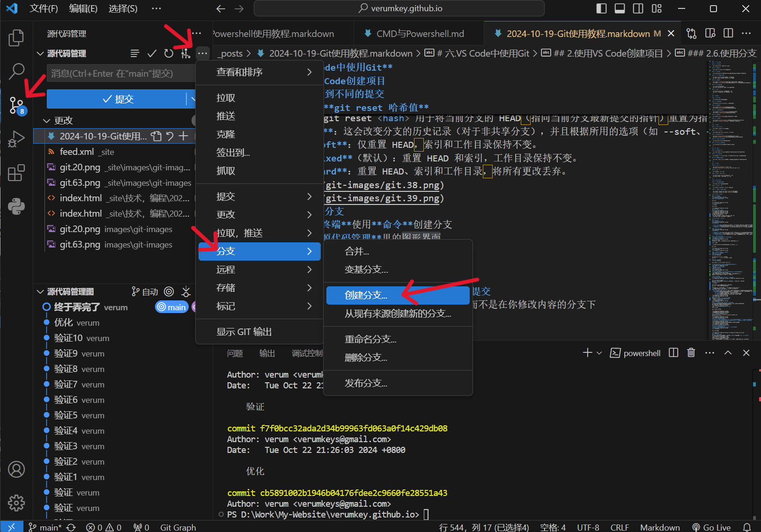
Task: Click the new terminal plus icon
Action: (x=587, y=353)
